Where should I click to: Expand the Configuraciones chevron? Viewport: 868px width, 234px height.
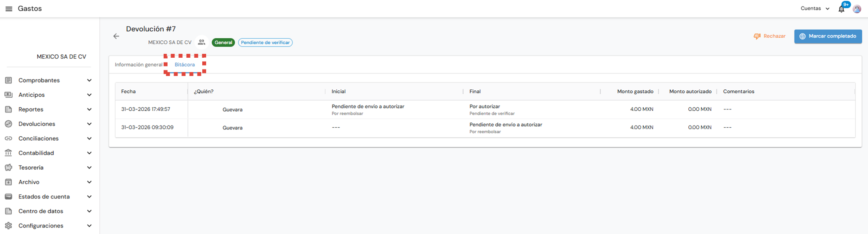pyautogui.click(x=89, y=226)
